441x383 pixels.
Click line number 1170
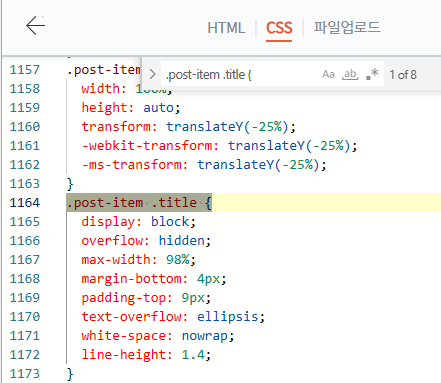click(25, 317)
